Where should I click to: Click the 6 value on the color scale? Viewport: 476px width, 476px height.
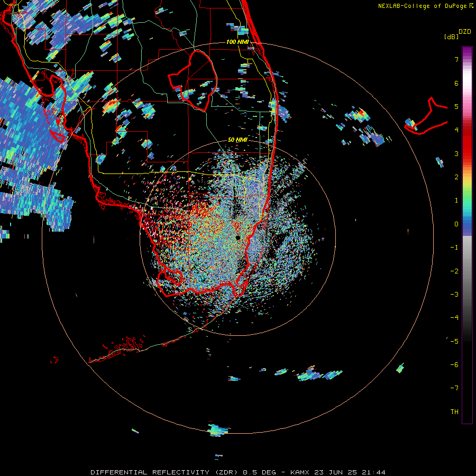click(x=456, y=83)
